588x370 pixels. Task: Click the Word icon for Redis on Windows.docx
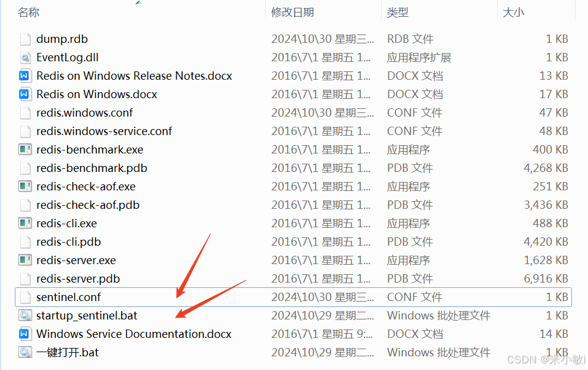pos(24,94)
